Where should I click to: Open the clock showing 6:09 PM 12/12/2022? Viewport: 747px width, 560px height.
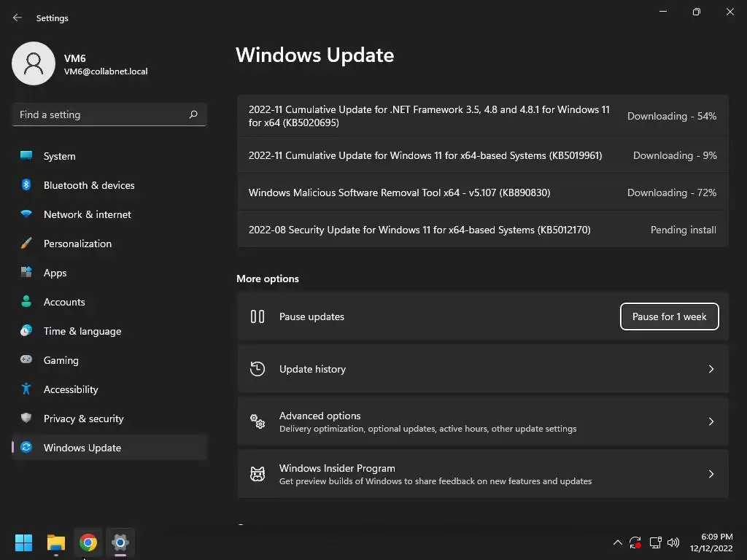pos(711,542)
